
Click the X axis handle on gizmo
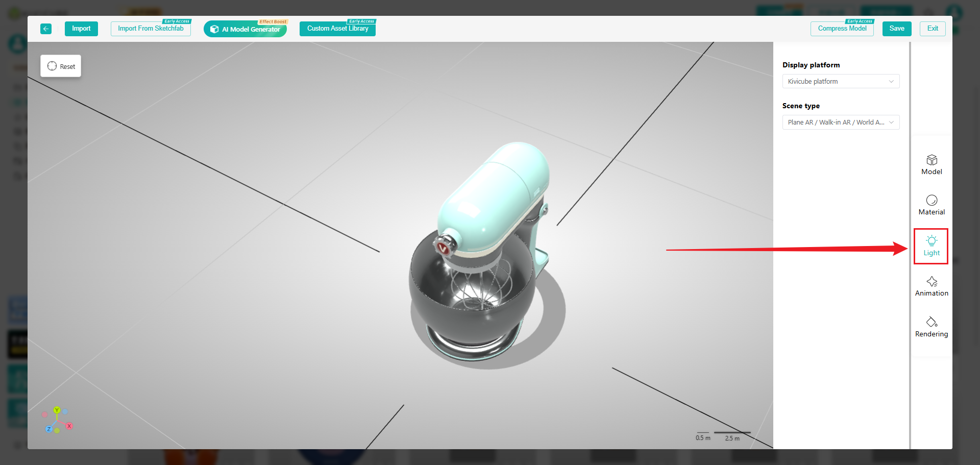tap(69, 426)
